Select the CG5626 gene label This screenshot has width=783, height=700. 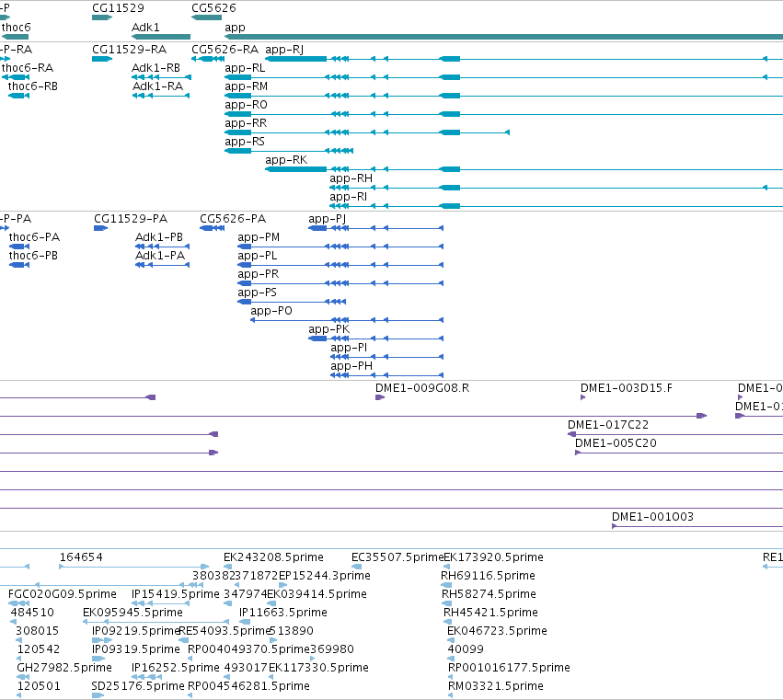point(213,8)
